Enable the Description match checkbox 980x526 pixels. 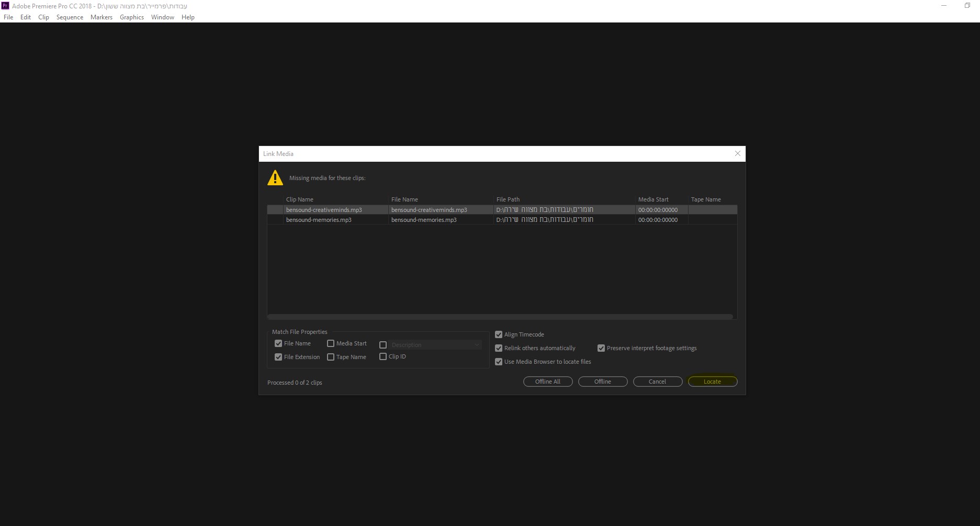pos(383,345)
